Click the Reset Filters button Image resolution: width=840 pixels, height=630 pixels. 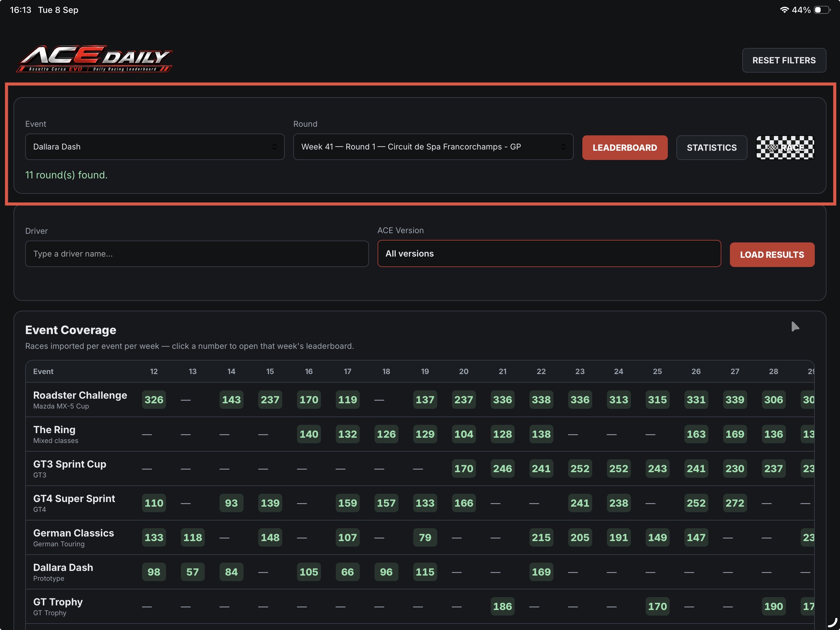[784, 60]
